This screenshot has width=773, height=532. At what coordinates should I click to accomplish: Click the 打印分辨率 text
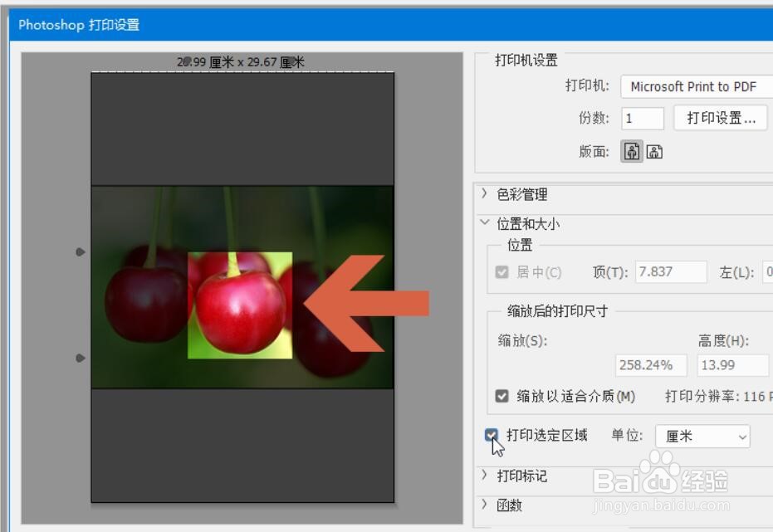[719, 396]
